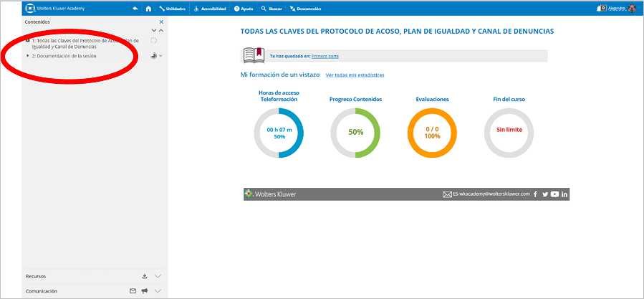Open Ver todas mis estadísticas link
This screenshot has height=299, width=644.
(x=355, y=75)
